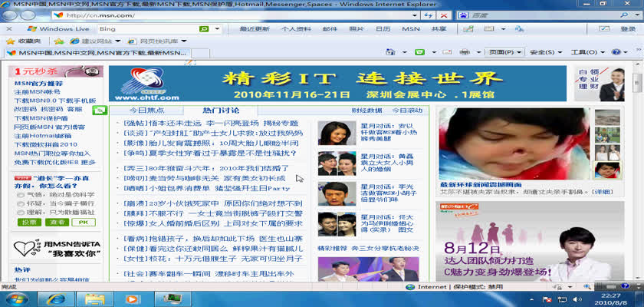Click the Refresh icon beside address bar
The image size is (644, 307).
(429, 15)
